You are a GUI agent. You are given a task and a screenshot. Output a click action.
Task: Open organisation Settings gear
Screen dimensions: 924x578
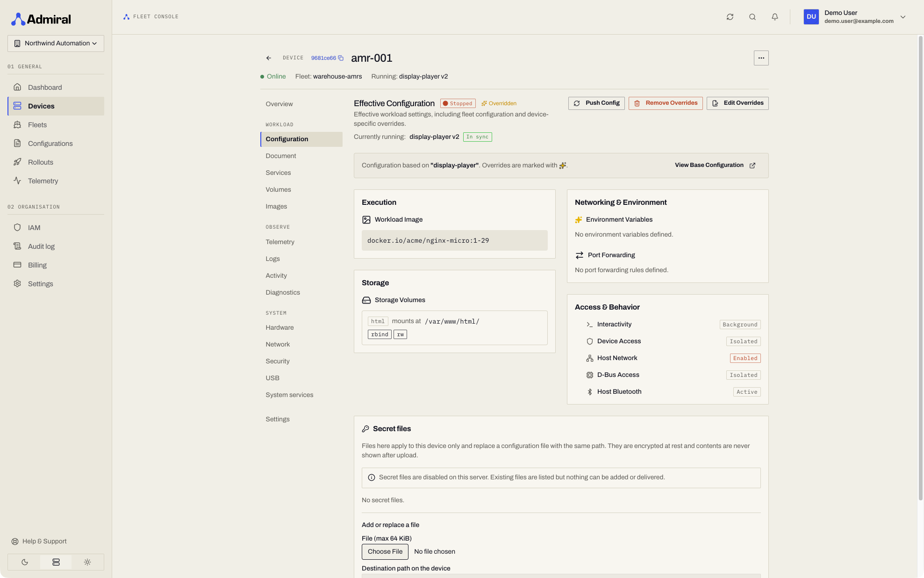(x=56, y=284)
